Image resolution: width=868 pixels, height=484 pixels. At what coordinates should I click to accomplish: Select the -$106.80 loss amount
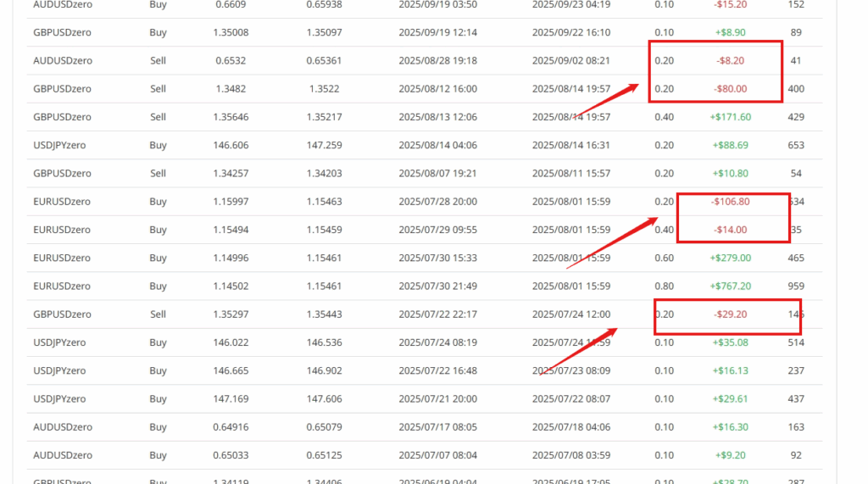pos(730,202)
